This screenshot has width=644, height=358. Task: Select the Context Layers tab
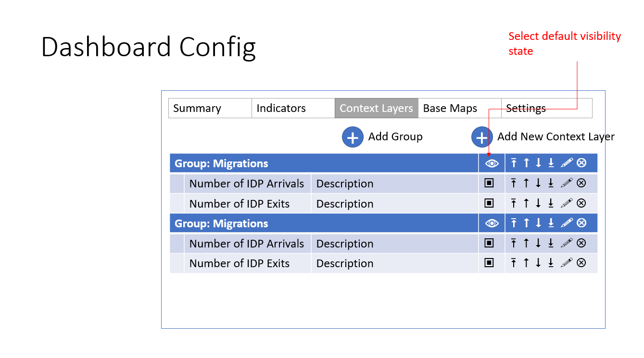(x=377, y=108)
